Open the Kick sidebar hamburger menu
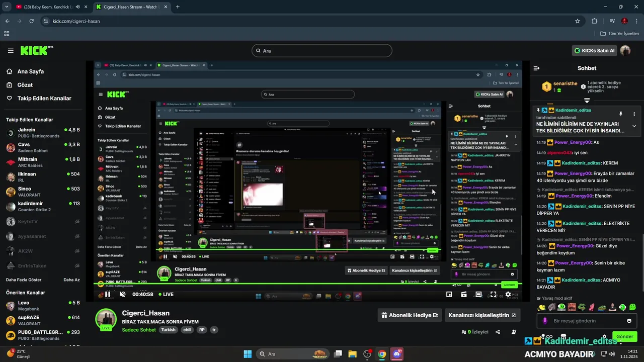Image resolution: width=644 pixels, height=362 pixels. (x=11, y=51)
